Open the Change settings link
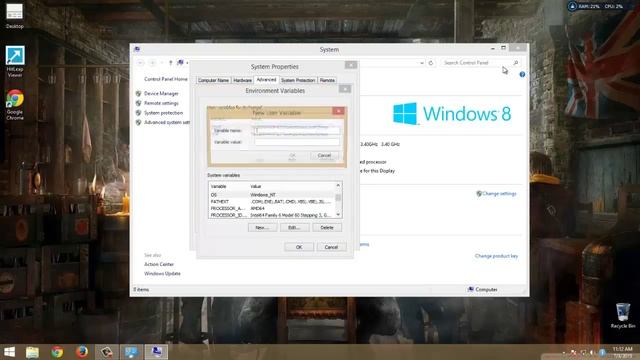This screenshot has height=360, width=640. pos(499,193)
